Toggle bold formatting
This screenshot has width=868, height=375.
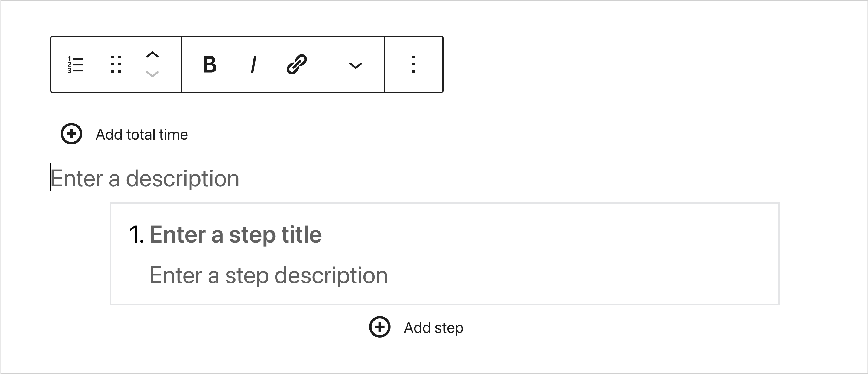point(210,64)
